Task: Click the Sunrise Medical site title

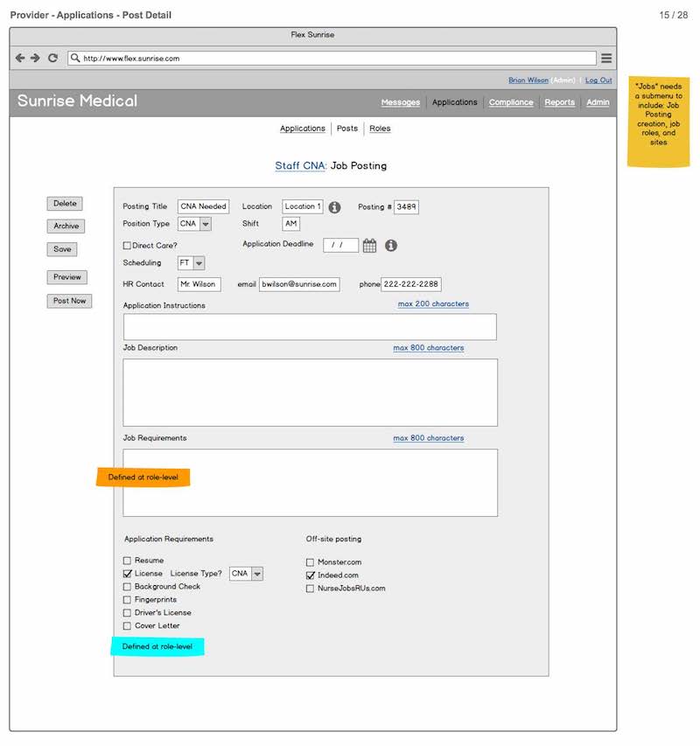Action: (77, 101)
